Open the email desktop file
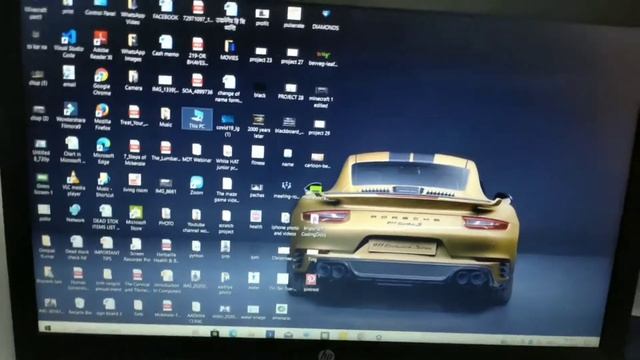This screenshot has width=640, height=360. [69, 76]
